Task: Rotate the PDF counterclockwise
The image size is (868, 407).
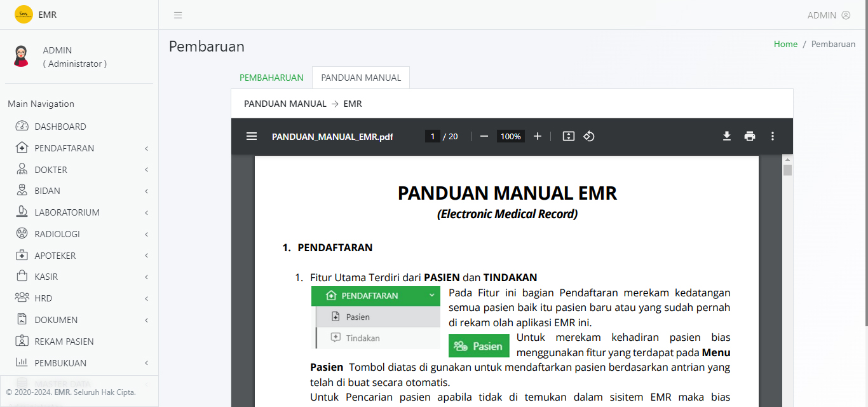Action: pos(589,136)
